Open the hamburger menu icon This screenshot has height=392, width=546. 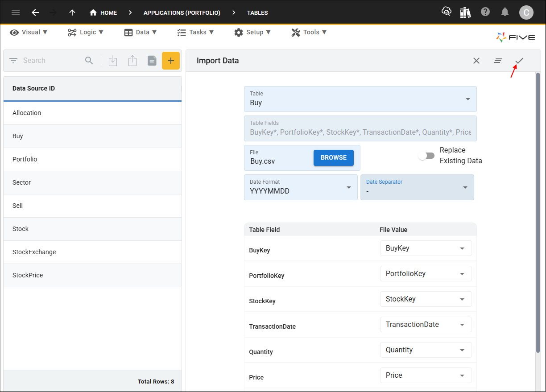[16, 12]
